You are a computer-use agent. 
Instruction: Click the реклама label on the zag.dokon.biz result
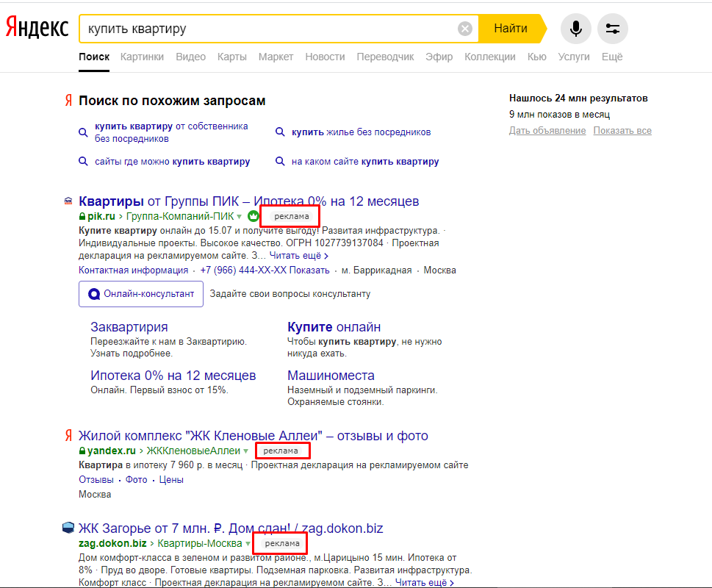pos(282,543)
